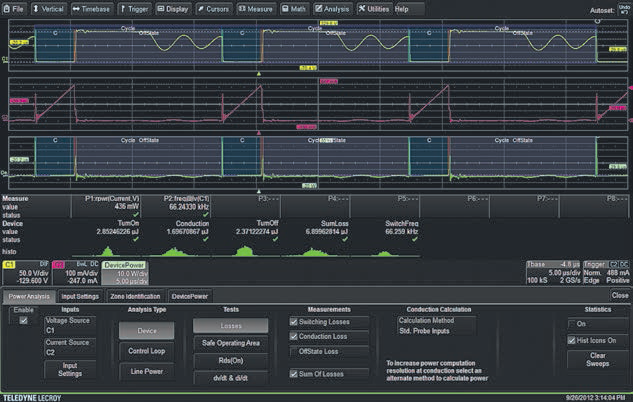Choose the Safe Operating Area test

[x=231, y=343]
